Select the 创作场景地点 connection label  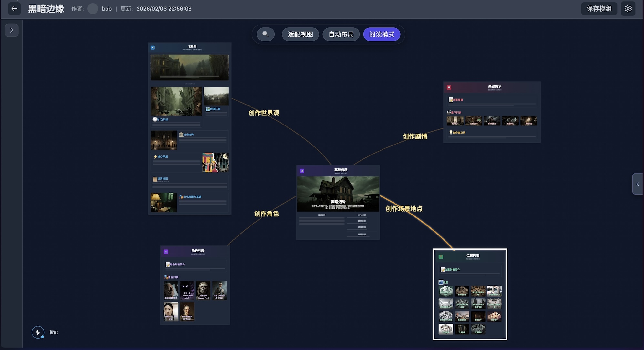tap(404, 209)
